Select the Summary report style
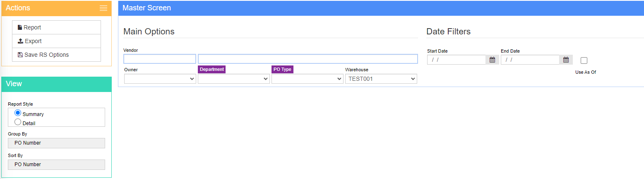 click(x=18, y=113)
